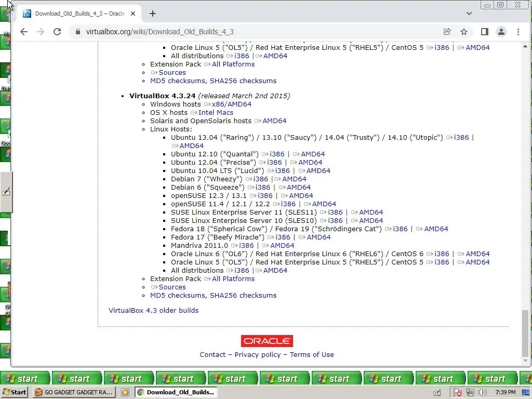Download Debian 7 Wheezy i386 package
The width and height of the screenshot is (532, 399).
point(261,179)
